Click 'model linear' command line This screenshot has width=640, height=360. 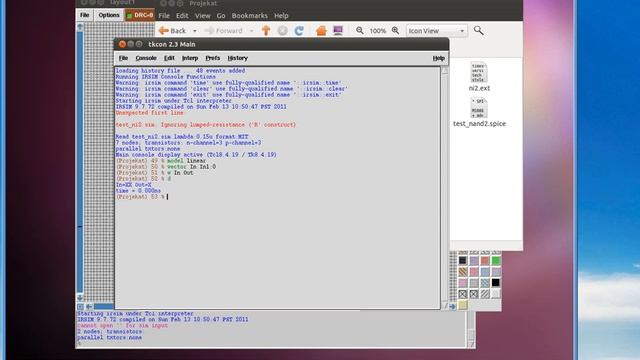(x=187, y=161)
